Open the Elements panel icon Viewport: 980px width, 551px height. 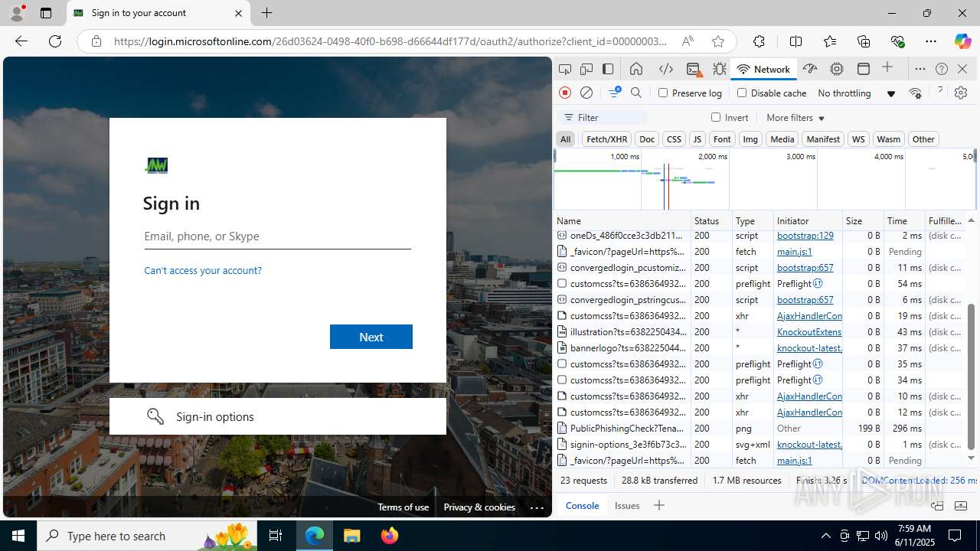coord(666,69)
